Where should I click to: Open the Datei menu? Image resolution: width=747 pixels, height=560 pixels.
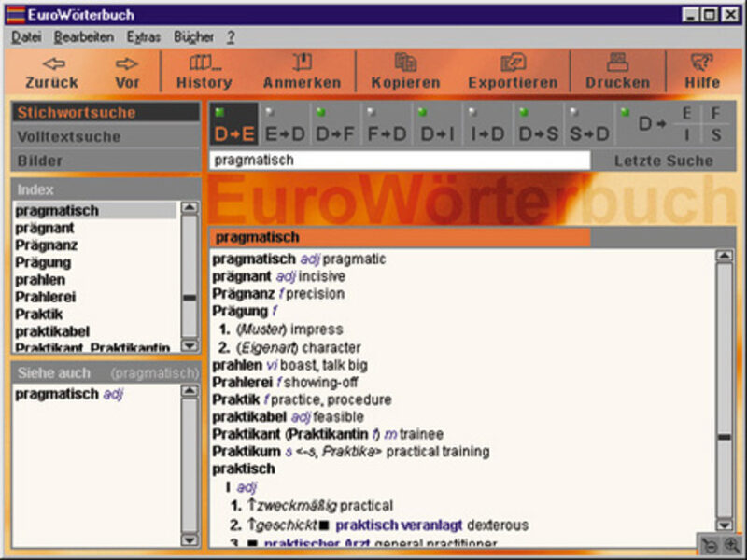tap(27, 37)
